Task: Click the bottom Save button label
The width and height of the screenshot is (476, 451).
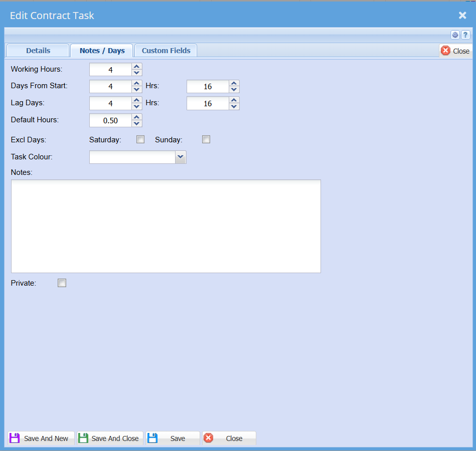Action: [x=178, y=438]
